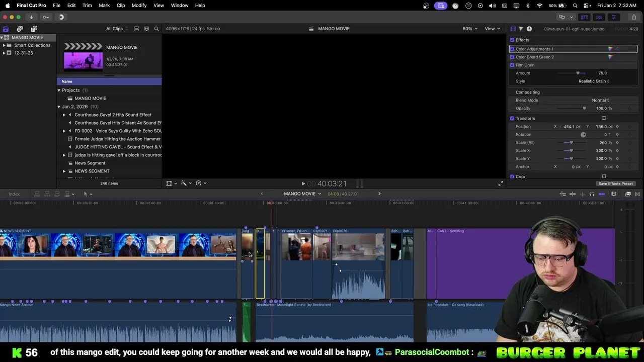Expand the 12-31-25 event
Image resolution: width=644 pixels, height=362 pixels.
[4, 53]
